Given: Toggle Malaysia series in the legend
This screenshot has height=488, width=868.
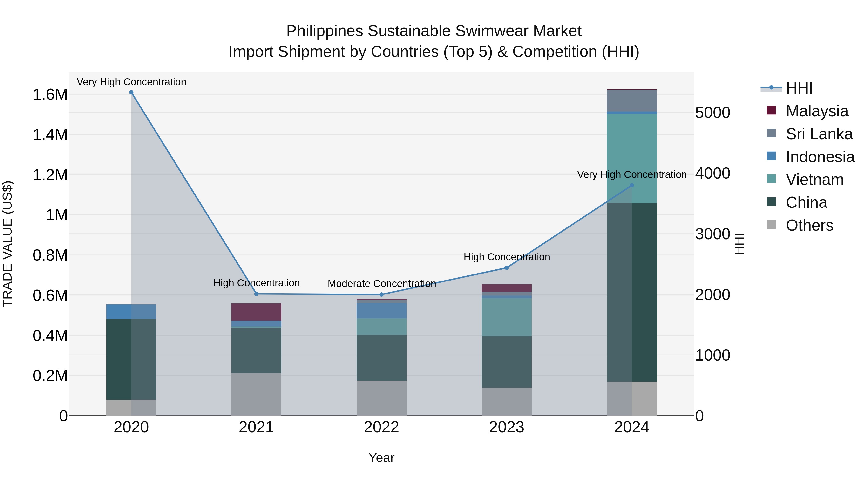Looking at the screenshot, I should tap(807, 111).
